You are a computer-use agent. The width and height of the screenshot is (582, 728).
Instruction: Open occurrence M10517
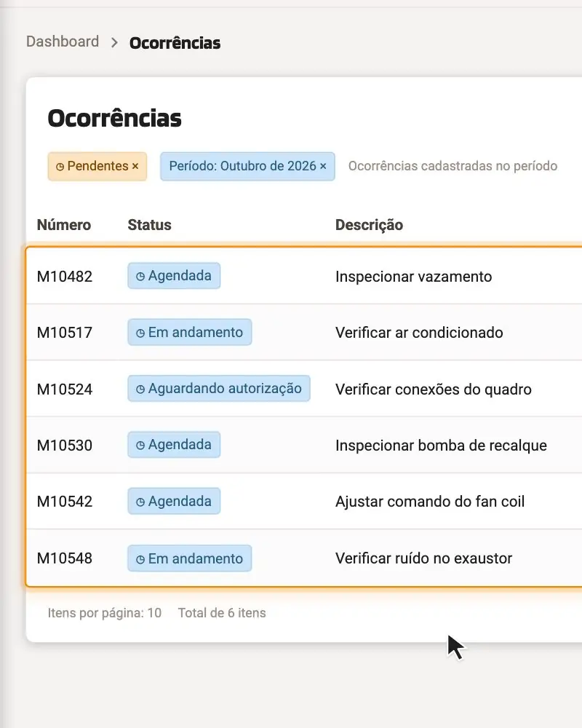pos(65,333)
